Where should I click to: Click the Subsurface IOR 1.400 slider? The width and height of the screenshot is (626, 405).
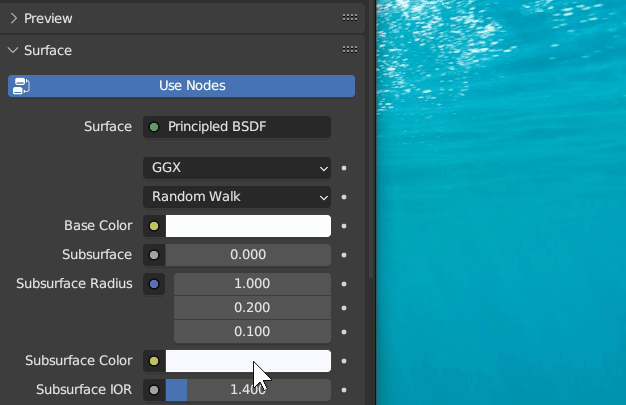click(248, 390)
